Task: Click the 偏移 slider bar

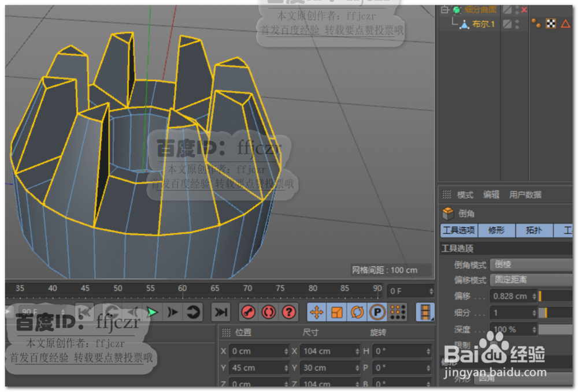Action: tap(555, 296)
